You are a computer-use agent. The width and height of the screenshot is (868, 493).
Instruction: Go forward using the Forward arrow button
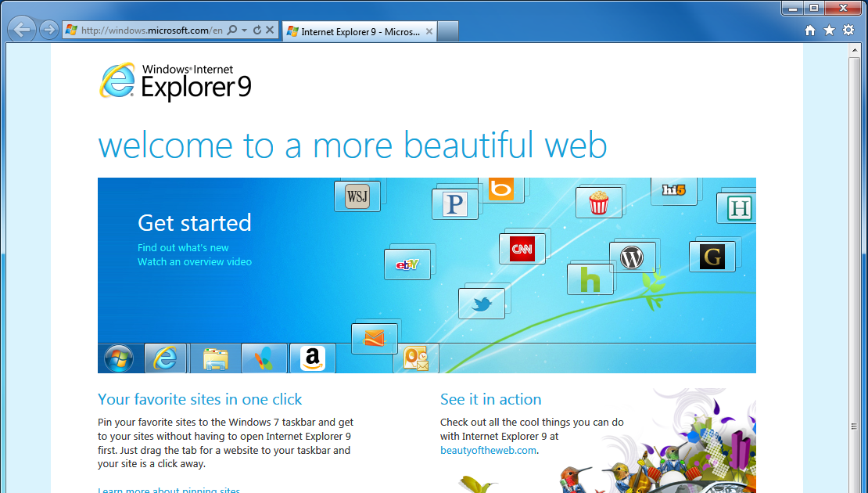click(49, 30)
